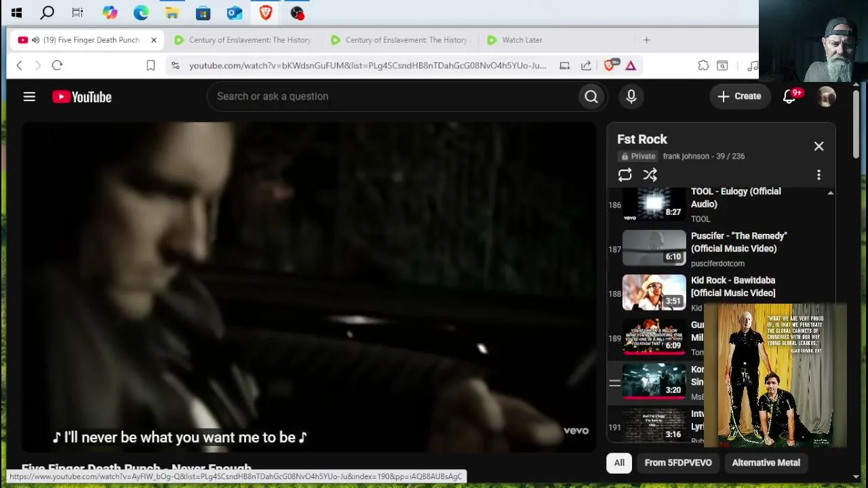The height and width of the screenshot is (488, 868).
Task: Open YouTube notifications bell
Action: point(789,96)
